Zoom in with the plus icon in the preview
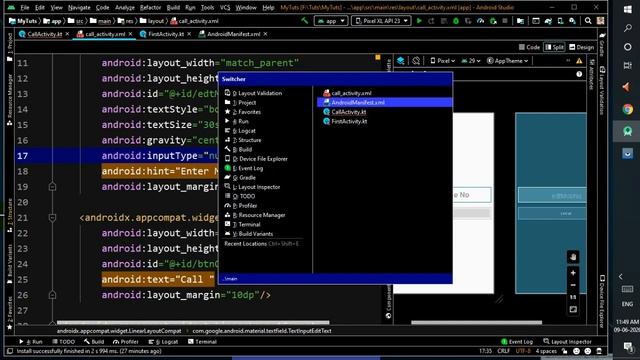 click(573, 273)
